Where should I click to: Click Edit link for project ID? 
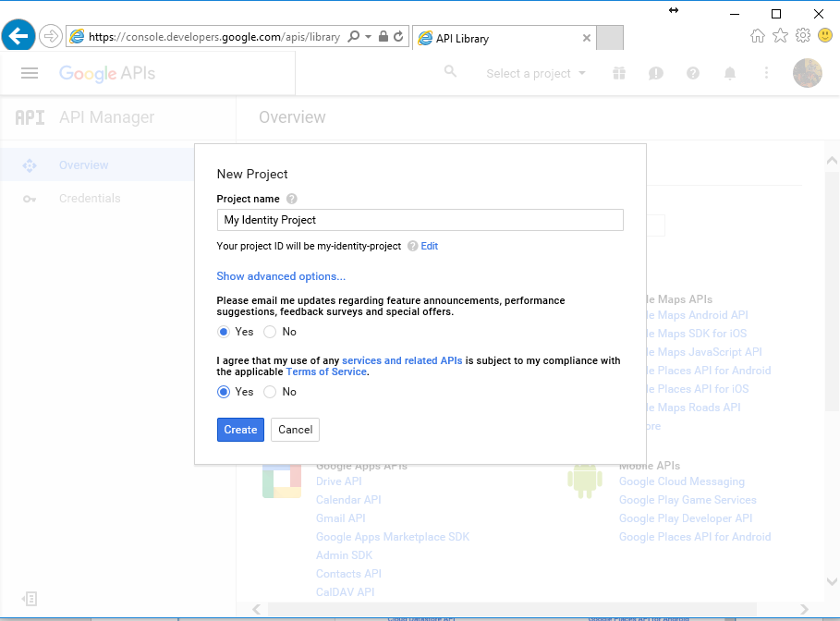click(x=429, y=246)
